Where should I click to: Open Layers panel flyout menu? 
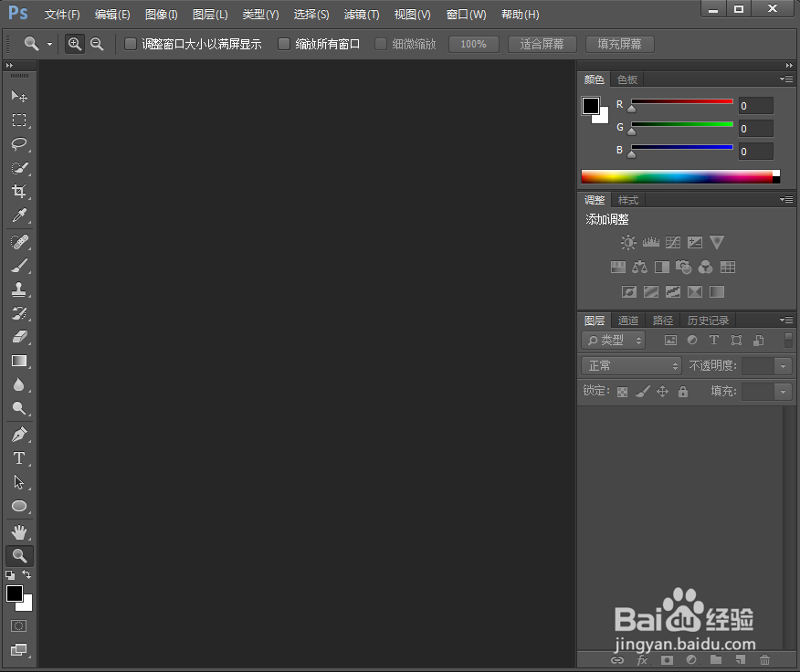tap(786, 320)
